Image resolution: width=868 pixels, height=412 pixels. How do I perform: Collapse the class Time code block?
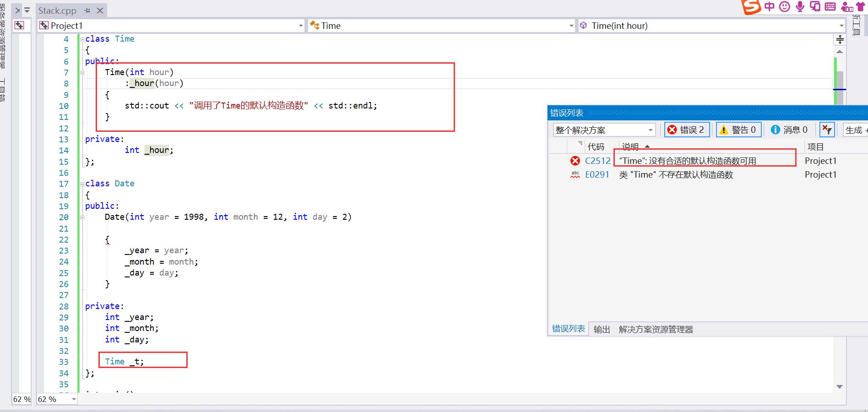pos(82,39)
